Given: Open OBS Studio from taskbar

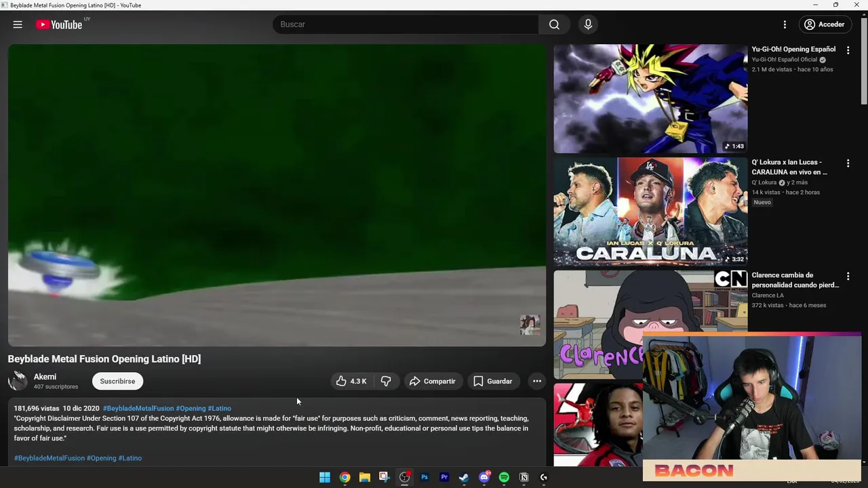Looking at the screenshot, I should 405,477.
